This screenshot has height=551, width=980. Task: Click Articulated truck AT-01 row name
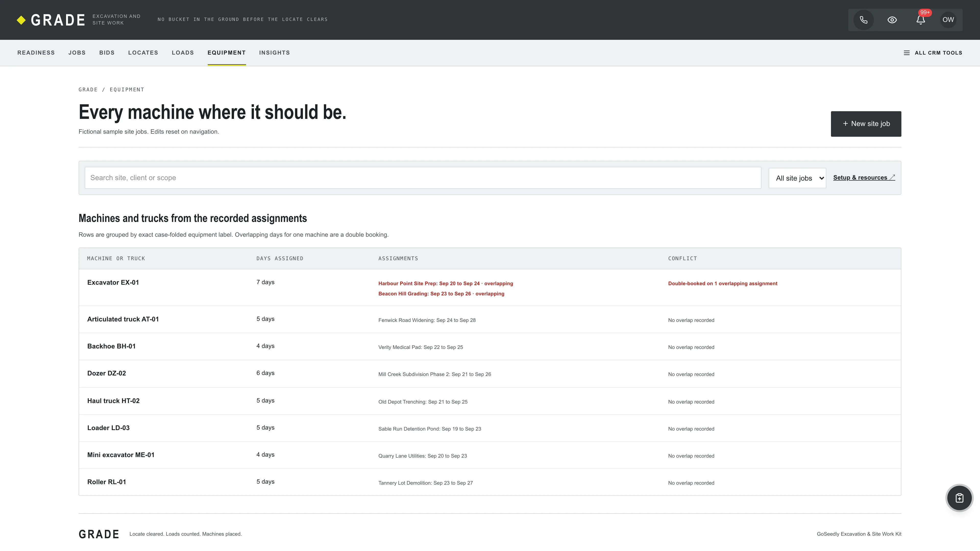pyautogui.click(x=123, y=319)
